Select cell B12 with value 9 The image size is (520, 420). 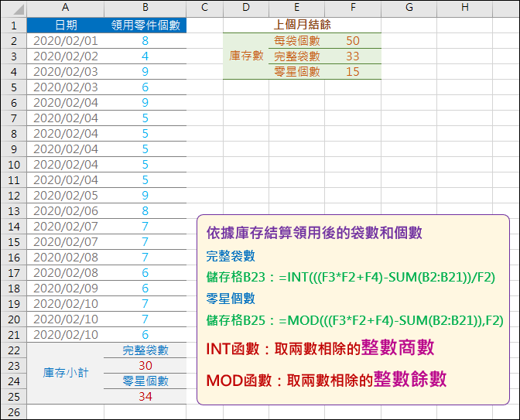145,196
